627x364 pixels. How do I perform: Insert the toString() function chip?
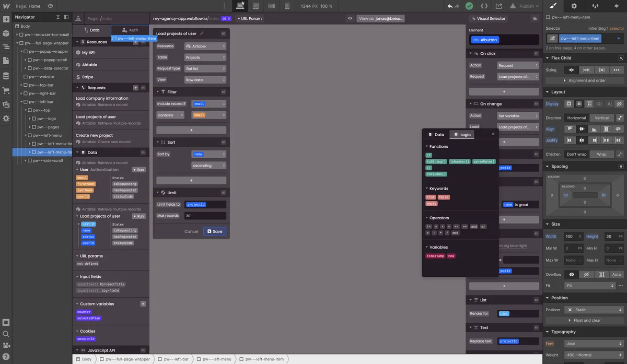pyautogui.click(x=437, y=162)
